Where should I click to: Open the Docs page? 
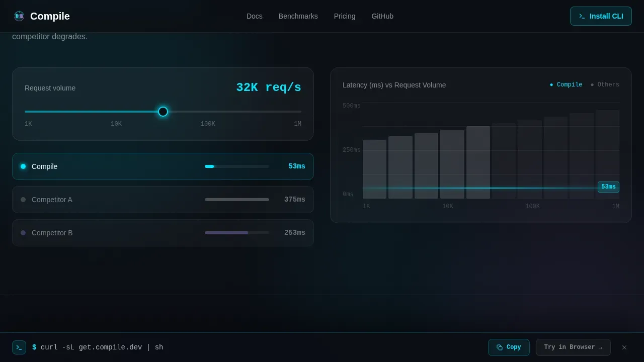(255, 16)
